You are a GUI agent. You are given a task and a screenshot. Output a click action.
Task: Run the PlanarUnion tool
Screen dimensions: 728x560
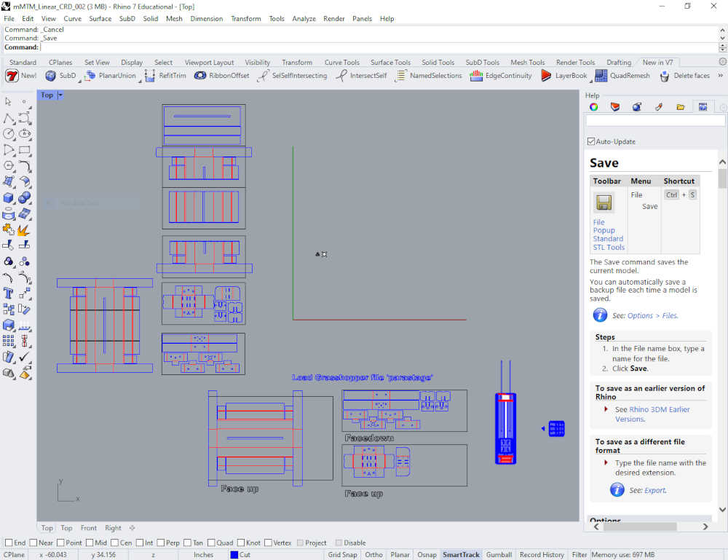[111, 76]
